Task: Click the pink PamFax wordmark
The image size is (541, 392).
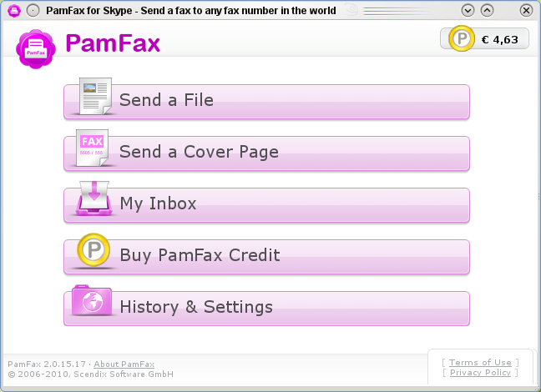Action: [113, 43]
